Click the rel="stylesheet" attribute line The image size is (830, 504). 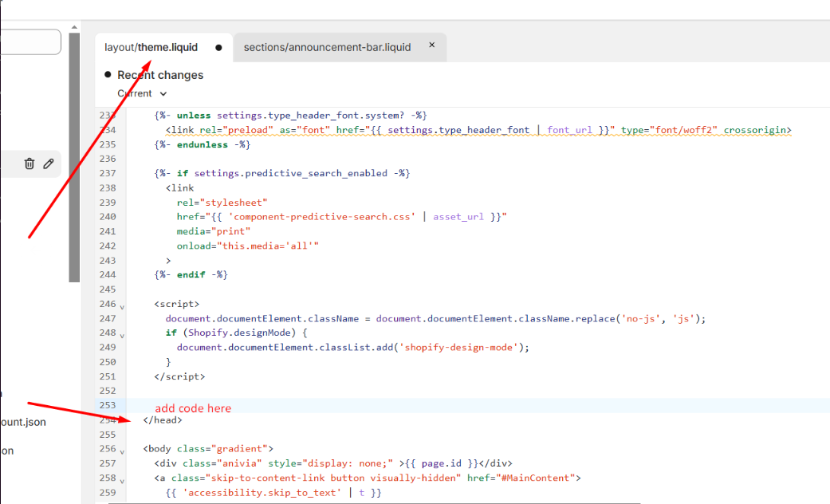222,203
